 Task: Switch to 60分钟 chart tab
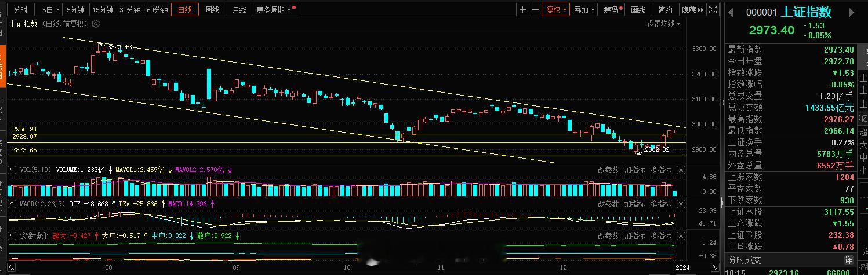pyautogui.click(x=158, y=10)
